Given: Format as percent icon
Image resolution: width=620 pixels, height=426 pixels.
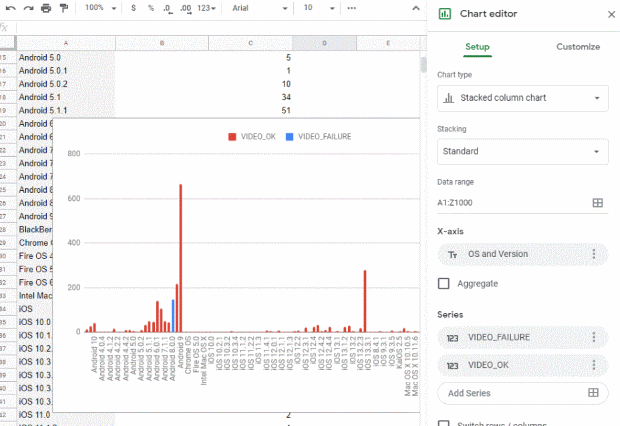Looking at the screenshot, I should point(151,8).
